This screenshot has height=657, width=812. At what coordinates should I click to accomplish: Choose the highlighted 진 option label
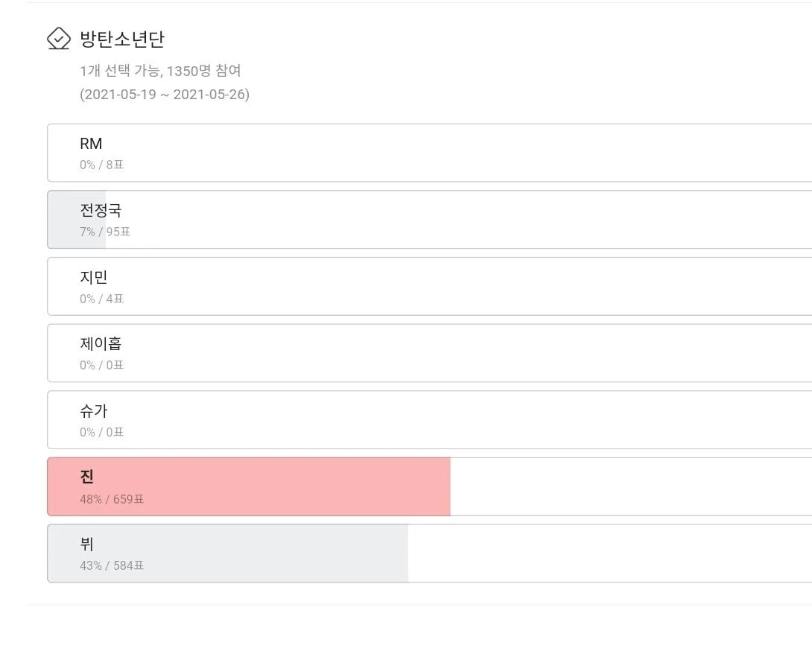87,477
